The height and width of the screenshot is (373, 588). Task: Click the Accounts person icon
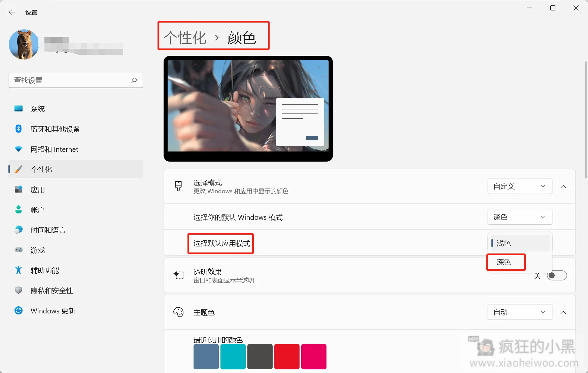pyautogui.click(x=19, y=209)
